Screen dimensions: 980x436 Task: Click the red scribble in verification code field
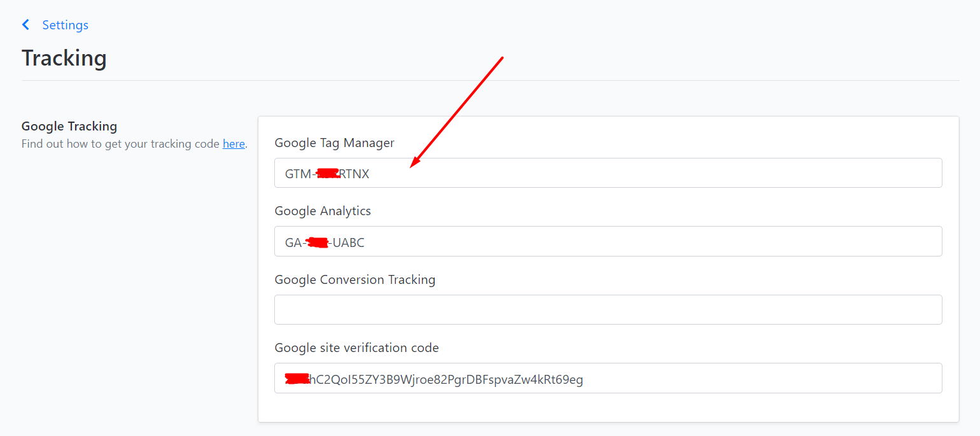(297, 379)
